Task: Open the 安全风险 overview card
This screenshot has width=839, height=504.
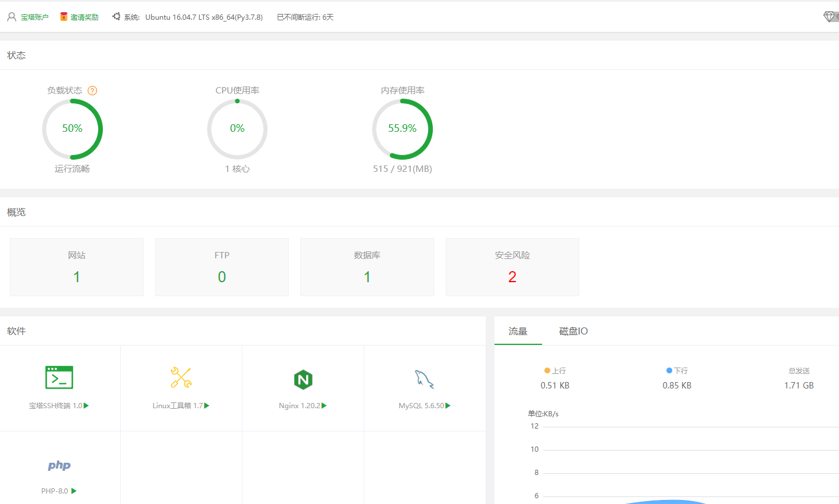Action: [512, 267]
